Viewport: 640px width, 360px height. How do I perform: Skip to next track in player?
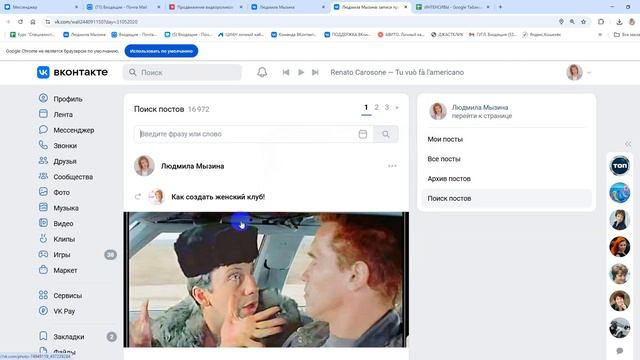pyautogui.click(x=315, y=72)
